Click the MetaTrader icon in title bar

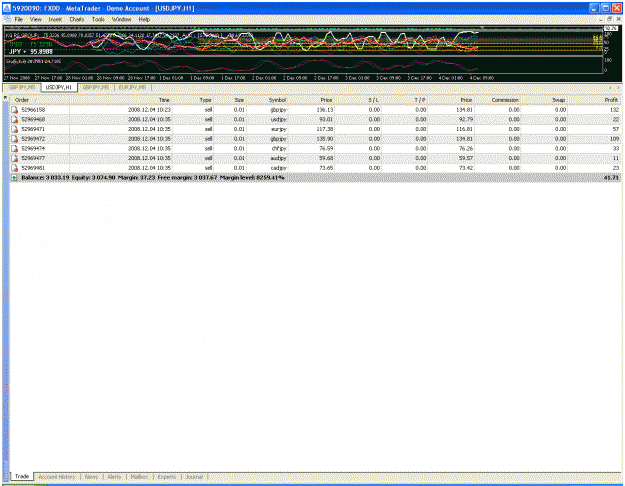(x=7, y=8)
